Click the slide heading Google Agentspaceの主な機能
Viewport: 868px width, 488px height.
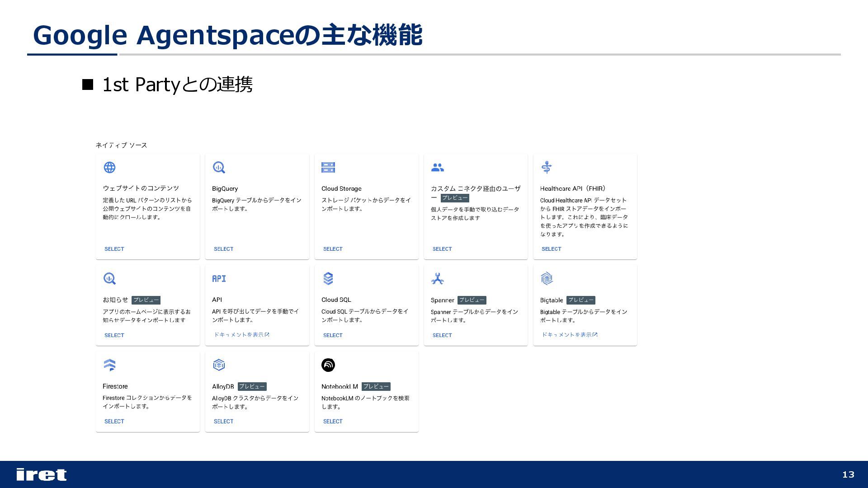(x=227, y=35)
